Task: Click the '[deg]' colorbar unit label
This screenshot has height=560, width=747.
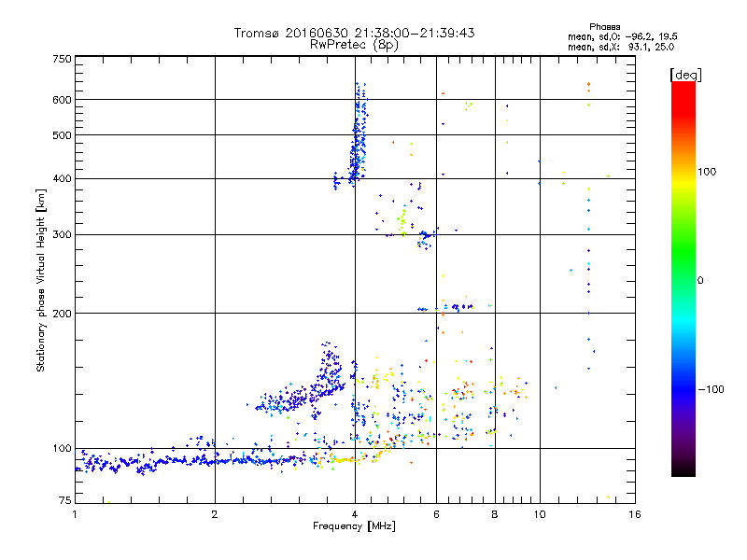Action: 685,75
